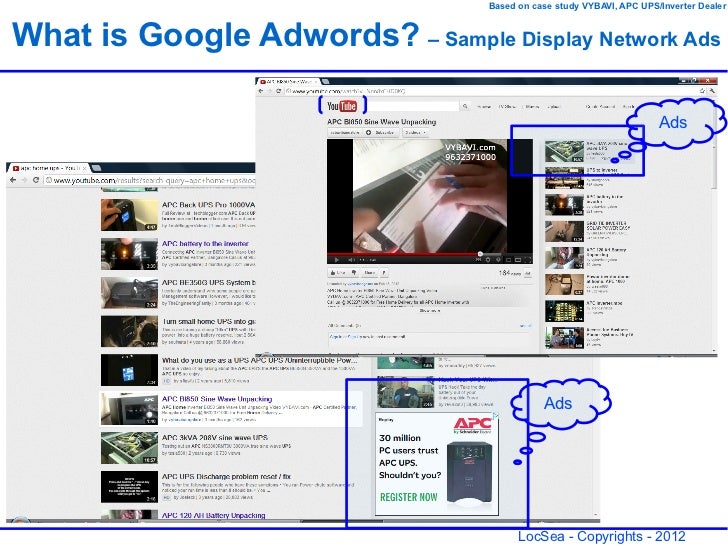Click night building 'APC Inverter' suggested video thumbnail
The width and height of the screenshot is (728, 546).
click(x=564, y=311)
